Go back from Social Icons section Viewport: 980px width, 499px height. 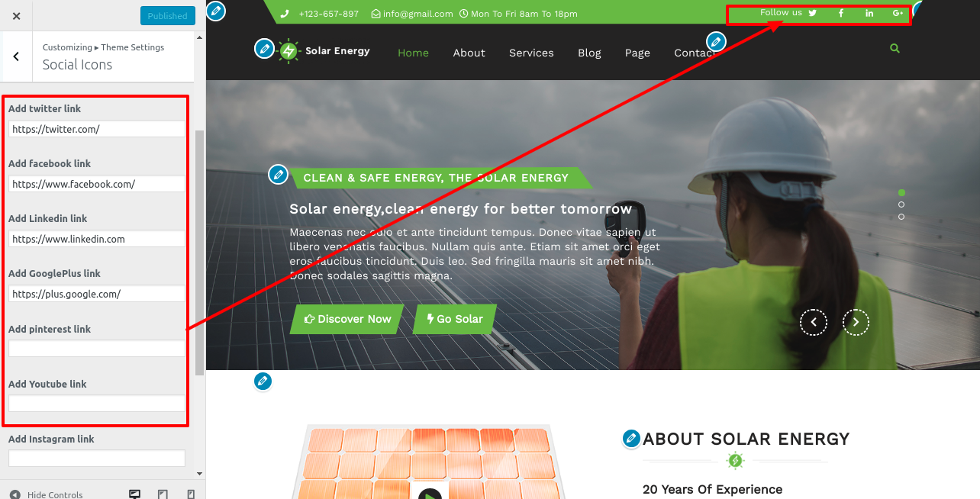(x=16, y=56)
